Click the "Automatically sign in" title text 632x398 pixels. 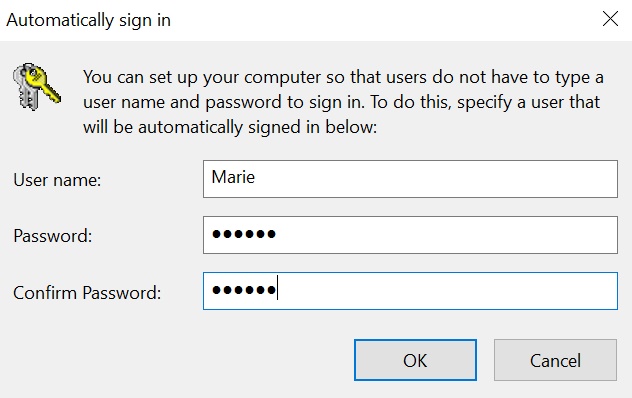tap(88, 20)
